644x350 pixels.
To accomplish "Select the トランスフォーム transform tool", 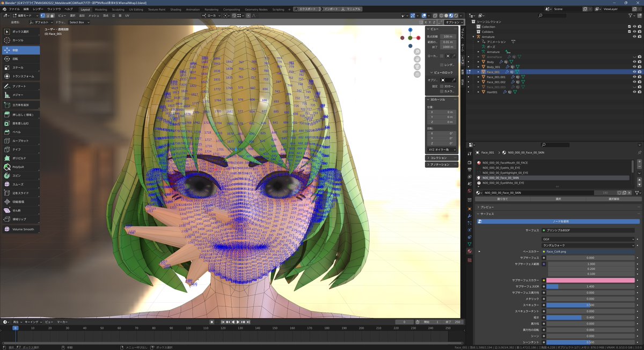I will (x=20, y=76).
